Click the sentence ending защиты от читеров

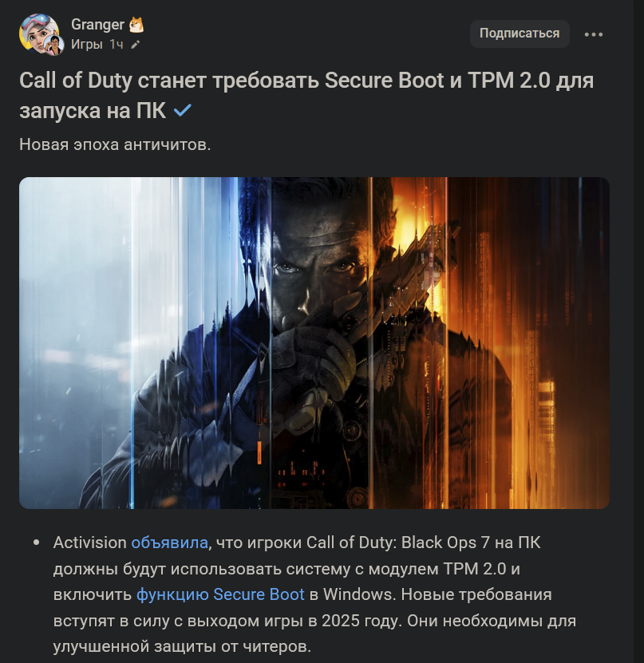point(182,646)
